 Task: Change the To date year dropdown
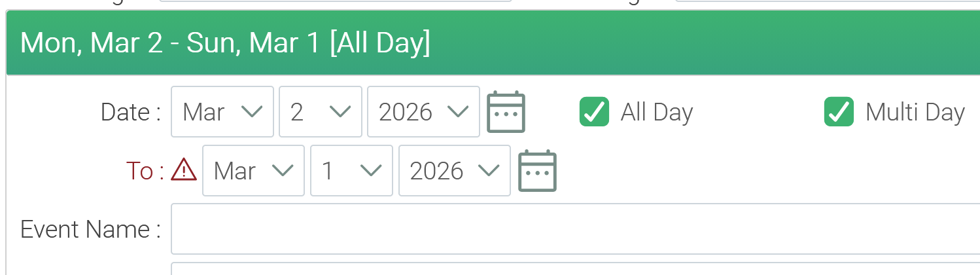(454, 171)
